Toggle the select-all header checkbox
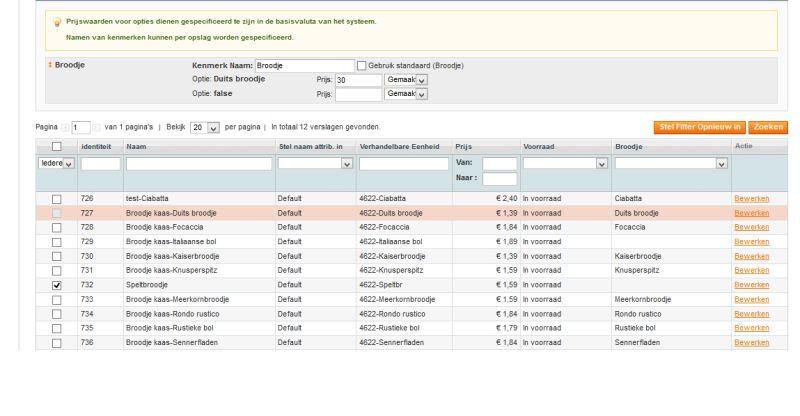Viewport: 800px width, 416px height. (x=57, y=146)
